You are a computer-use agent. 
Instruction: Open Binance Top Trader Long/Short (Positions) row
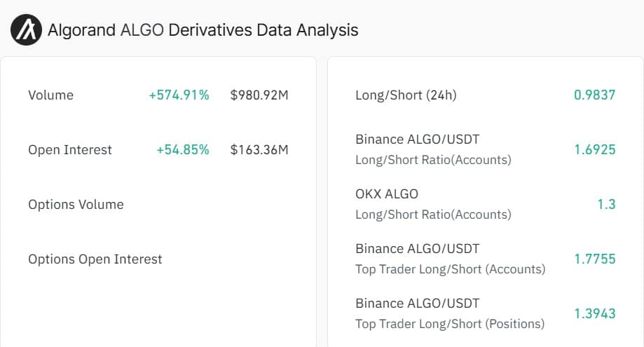coord(486,313)
